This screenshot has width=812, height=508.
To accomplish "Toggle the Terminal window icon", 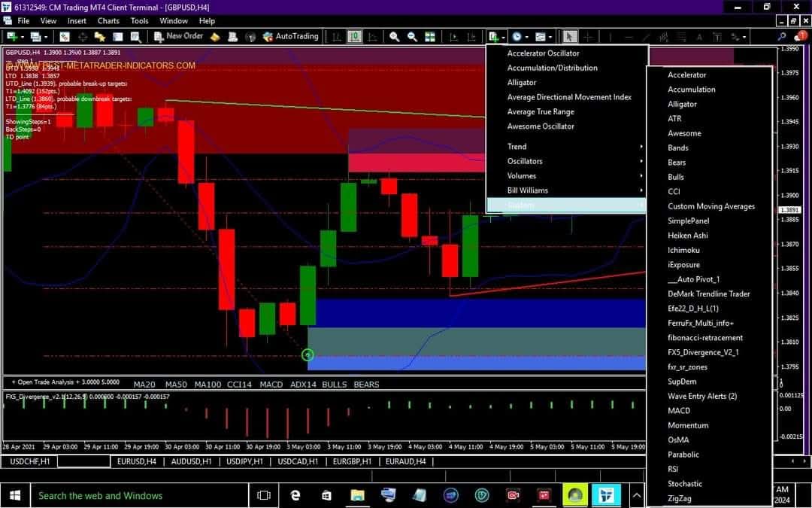I will click(118, 37).
